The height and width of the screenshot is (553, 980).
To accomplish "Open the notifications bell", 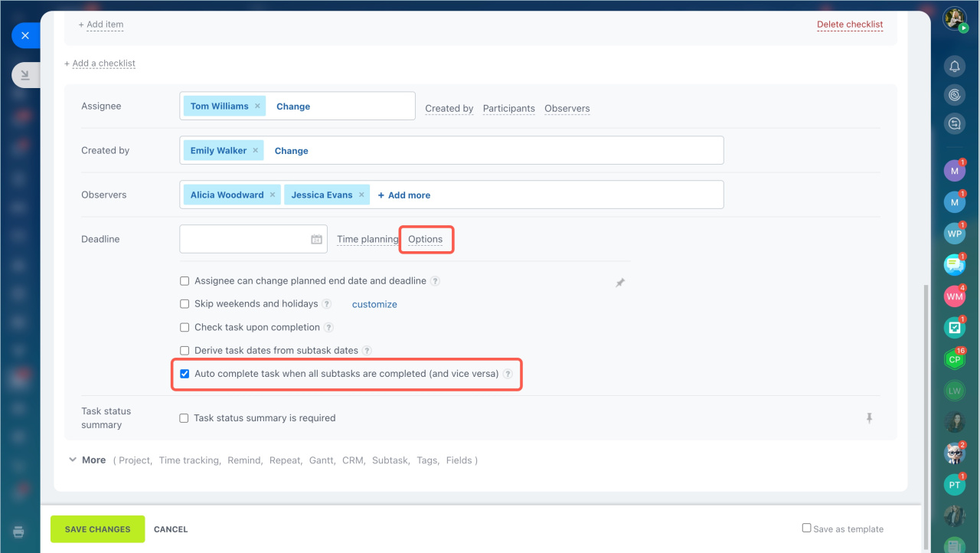I will click(955, 67).
